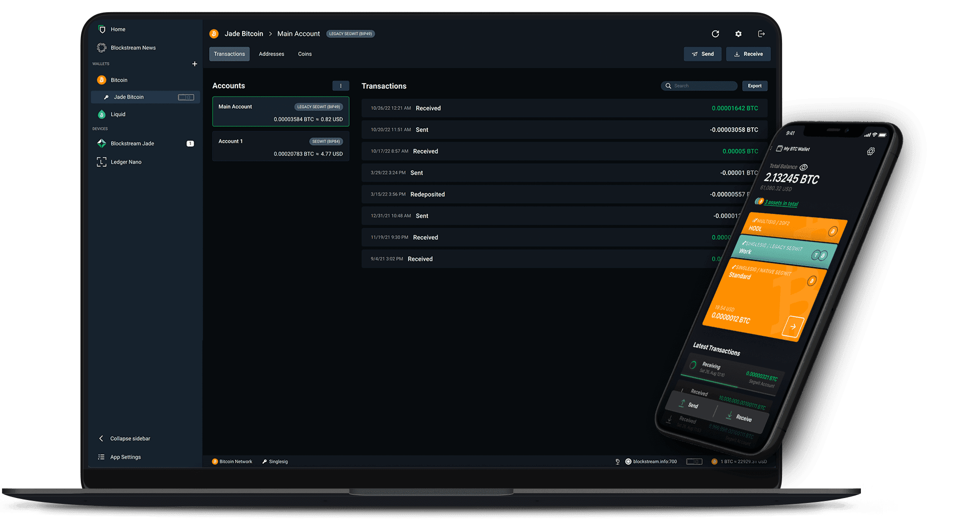Tap Send on the phone app
Screen dimensions: 980x524
688,405
